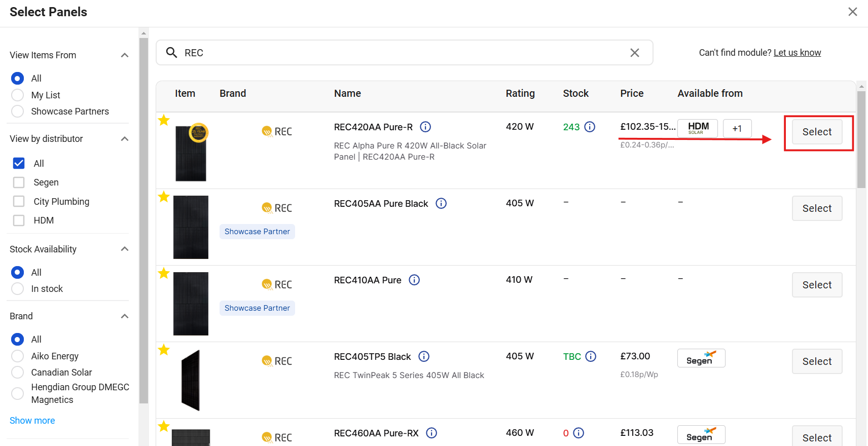Click the Stock column header
Image resolution: width=868 pixels, height=446 pixels.
point(575,93)
